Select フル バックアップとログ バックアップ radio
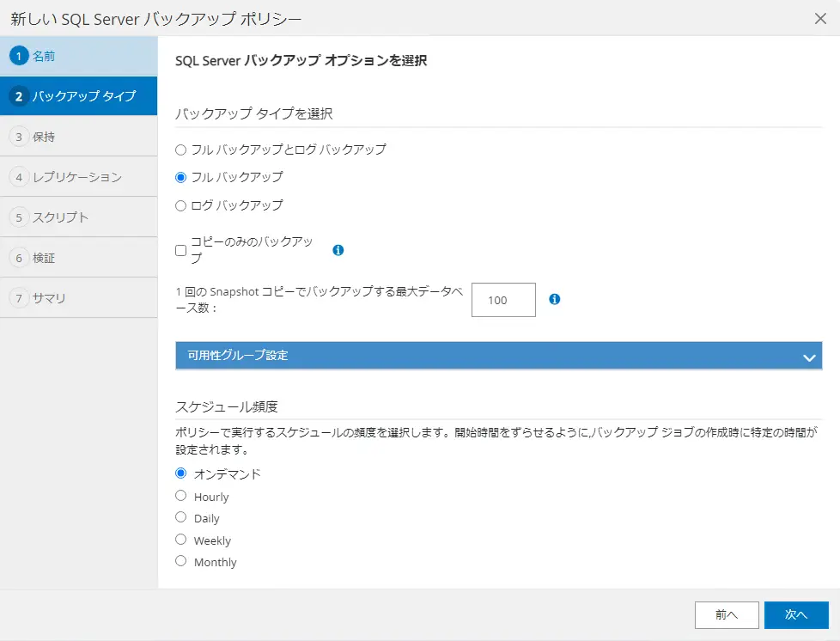The width and height of the screenshot is (840, 641). [x=181, y=150]
